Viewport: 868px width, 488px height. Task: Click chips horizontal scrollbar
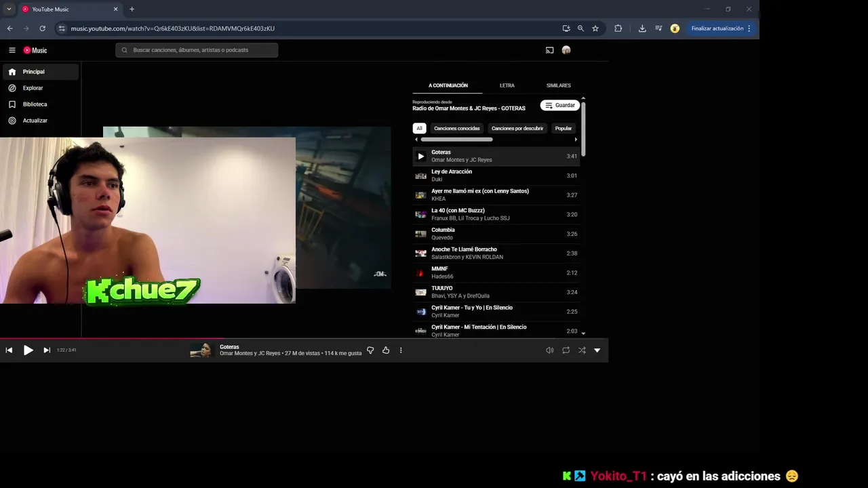click(x=456, y=140)
